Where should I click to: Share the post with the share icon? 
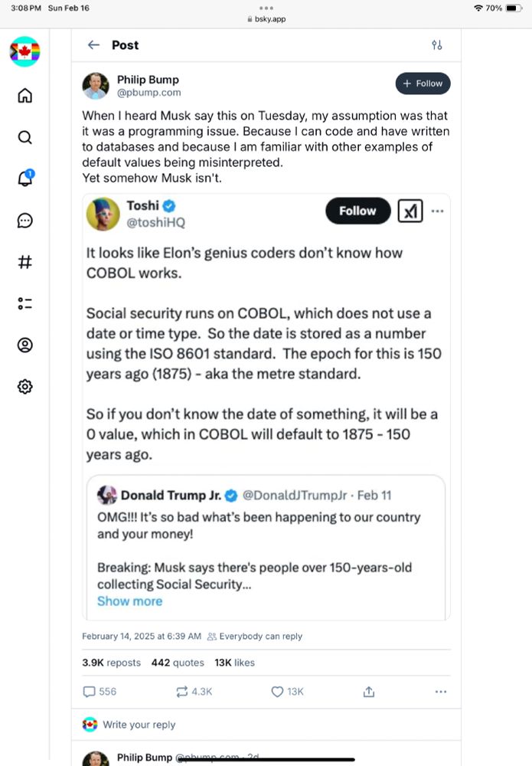(x=368, y=692)
